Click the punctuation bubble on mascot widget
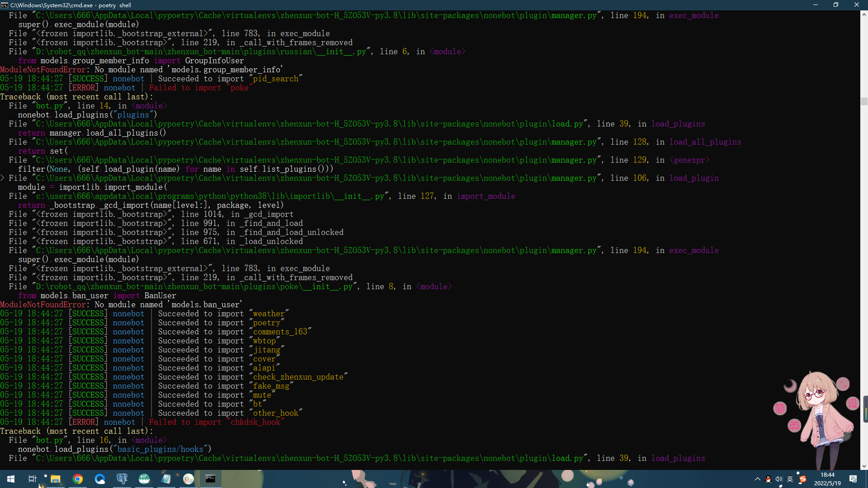 click(843, 384)
